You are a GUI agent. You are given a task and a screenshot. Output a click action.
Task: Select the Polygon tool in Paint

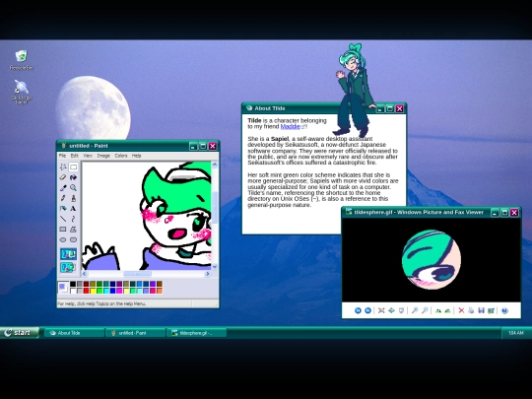(73, 230)
